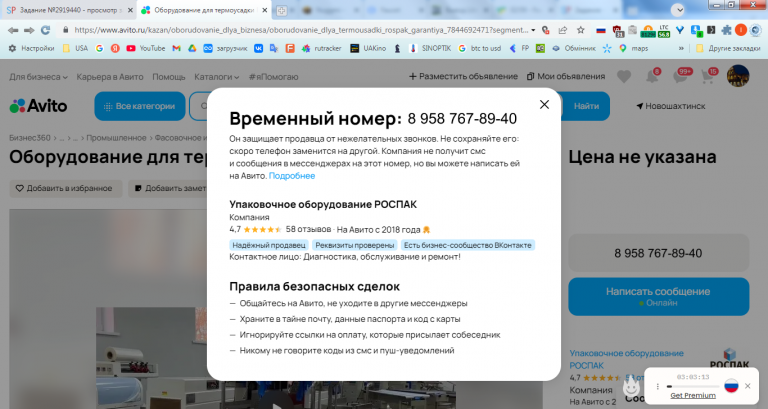Image resolution: width=768 pixels, height=409 pixels.
Task: Open the Bitcoin price extension
Action: [x=648, y=31]
